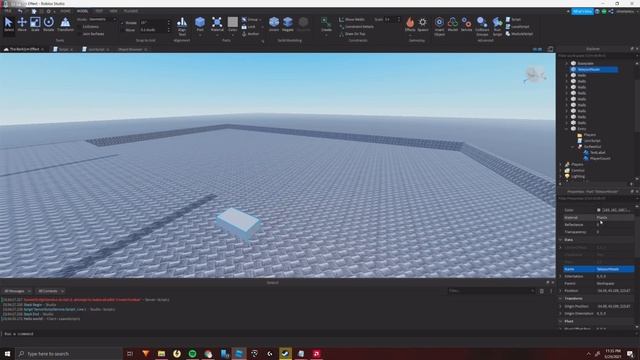Toggle the Join Surfaces checkbox
The width and height of the screenshot is (640, 360).
point(79,34)
